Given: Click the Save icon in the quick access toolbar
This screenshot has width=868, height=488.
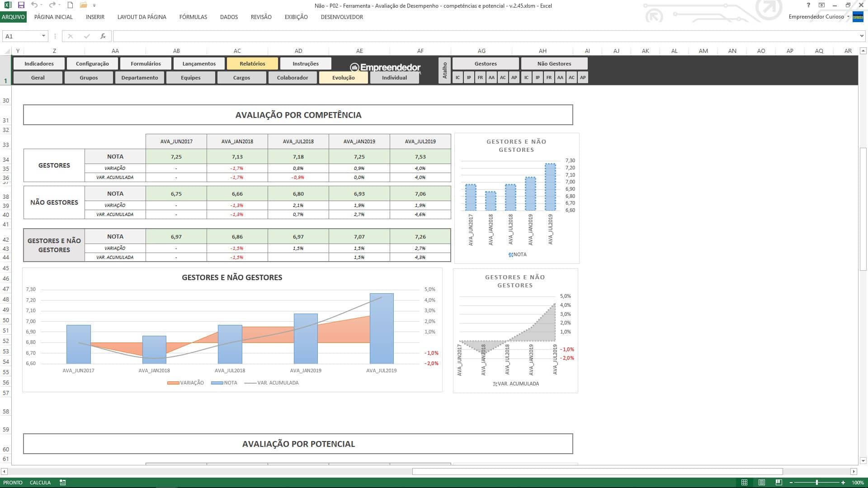Looking at the screenshot, I should click(21, 5).
